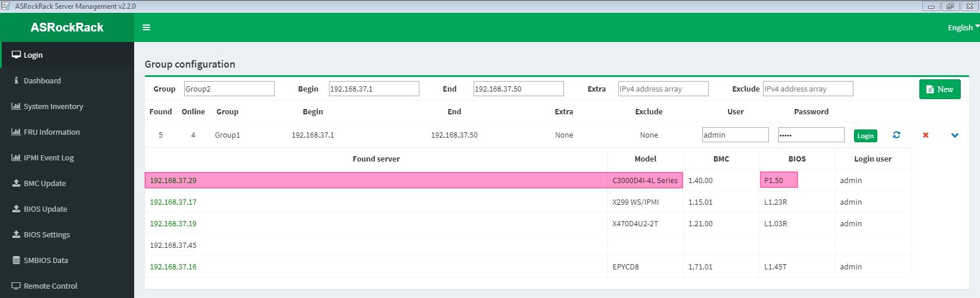The image size is (980, 298).
Task: Click the BMC Update upload icon
Action: [x=16, y=183]
